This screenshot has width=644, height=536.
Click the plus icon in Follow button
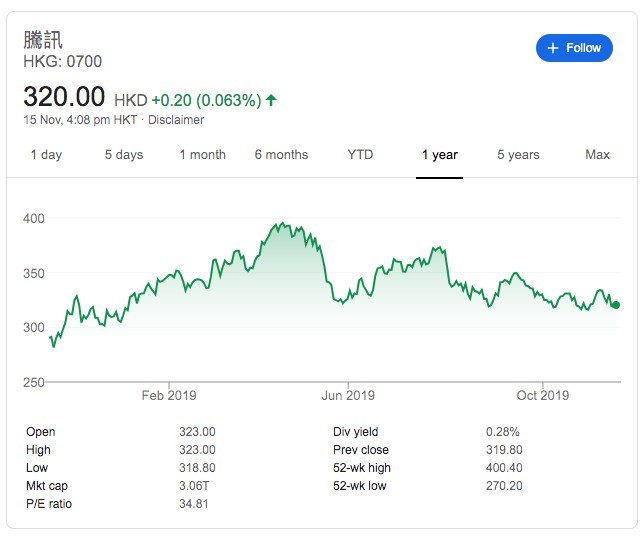[x=553, y=48]
